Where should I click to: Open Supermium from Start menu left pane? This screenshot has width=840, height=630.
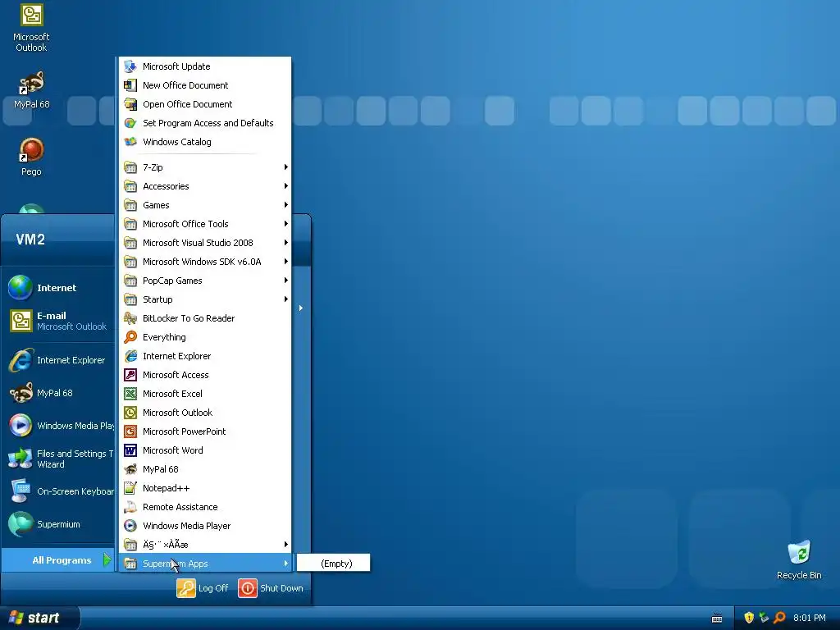[x=58, y=524]
